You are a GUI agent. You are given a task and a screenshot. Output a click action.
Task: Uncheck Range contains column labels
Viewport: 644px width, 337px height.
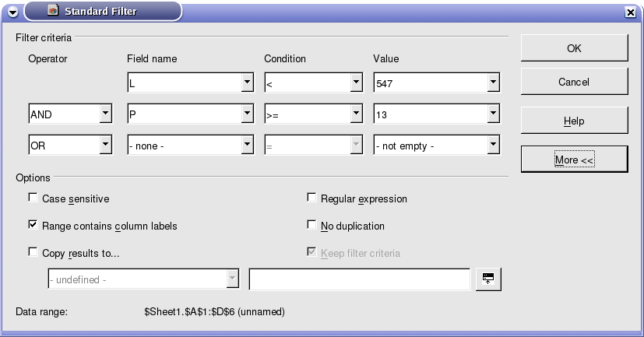[33, 225]
